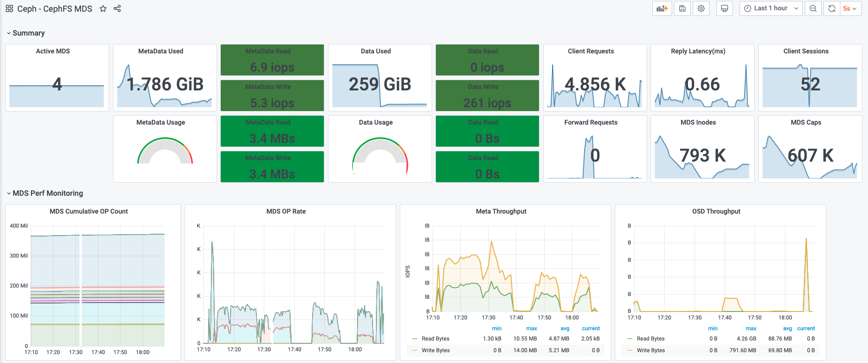
Task: Click the MetaData Usage gauge
Action: point(165,150)
